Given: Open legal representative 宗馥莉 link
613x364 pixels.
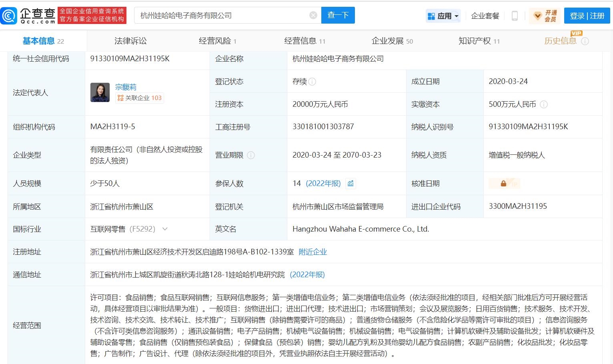Looking at the screenshot, I should 126,87.
